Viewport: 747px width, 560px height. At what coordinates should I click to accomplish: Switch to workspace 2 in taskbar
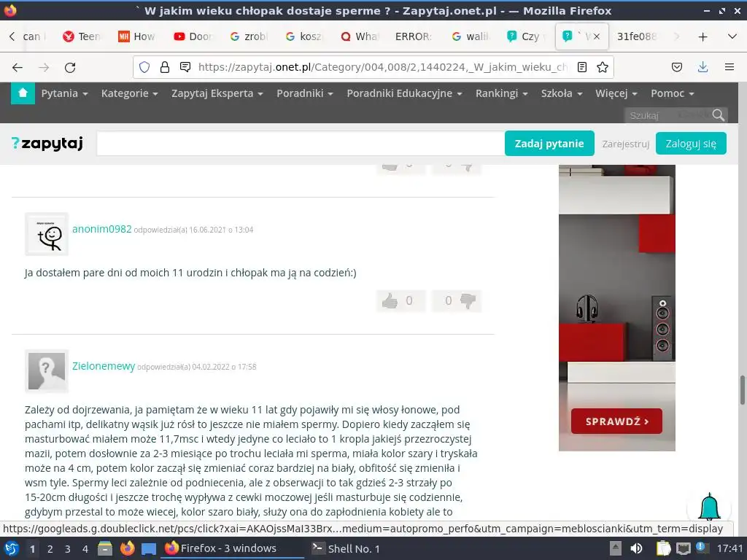(50, 548)
